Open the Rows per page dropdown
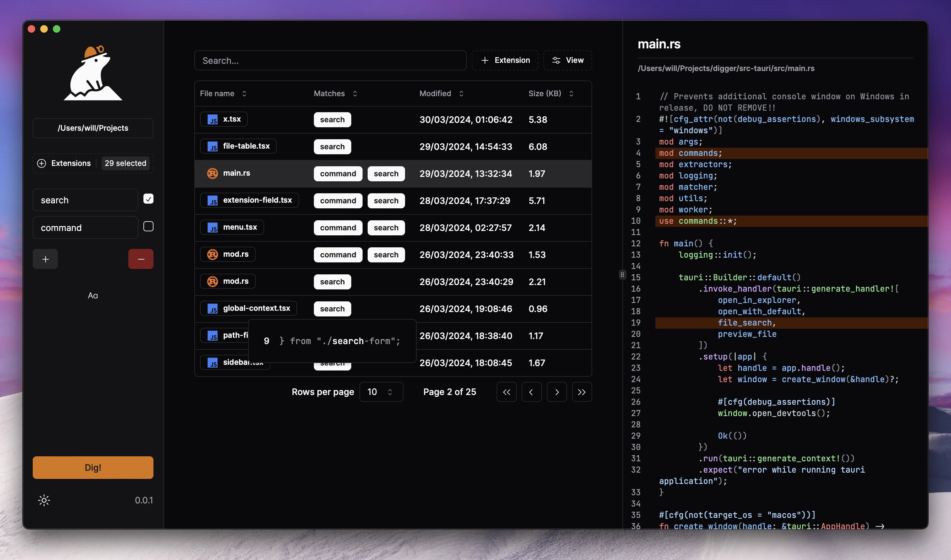The width and height of the screenshot is (951, 560). coord(381,392)
